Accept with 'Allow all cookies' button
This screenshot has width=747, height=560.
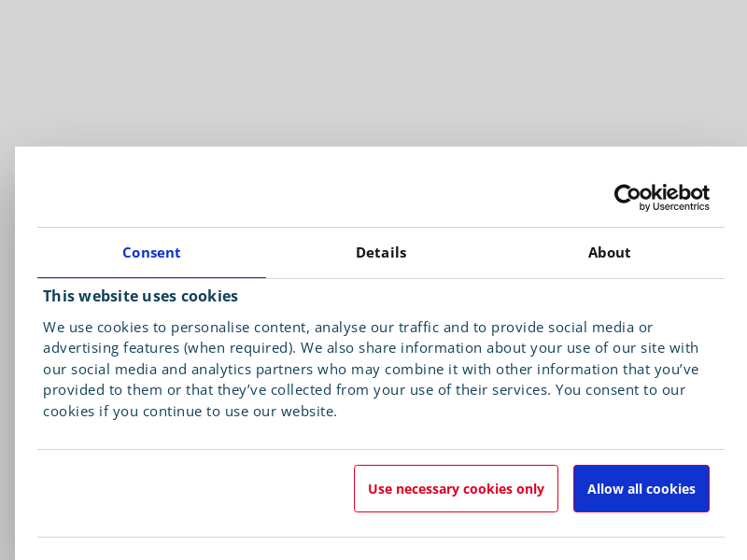641,489
